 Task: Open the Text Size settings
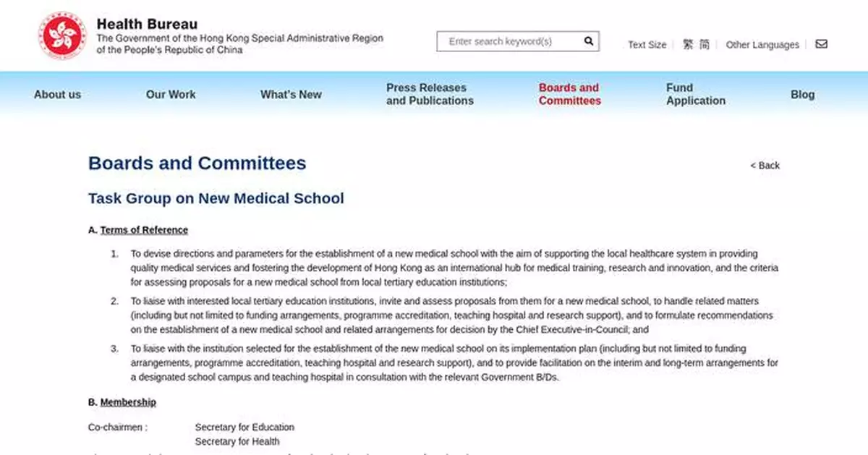click(647, 45)
